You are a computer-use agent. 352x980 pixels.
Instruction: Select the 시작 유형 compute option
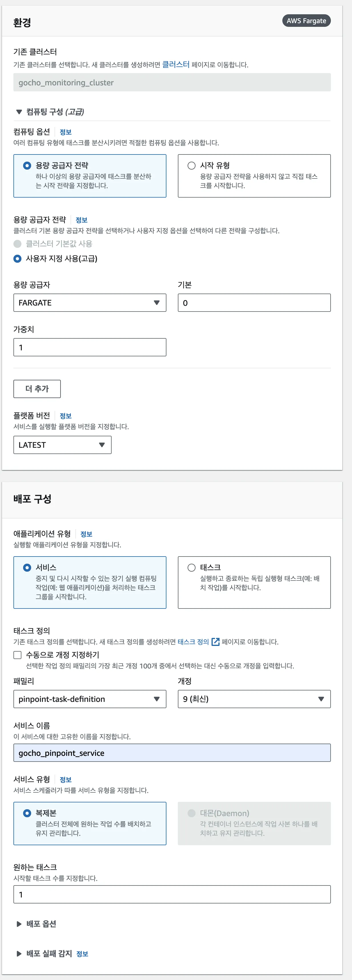[191, 166]
